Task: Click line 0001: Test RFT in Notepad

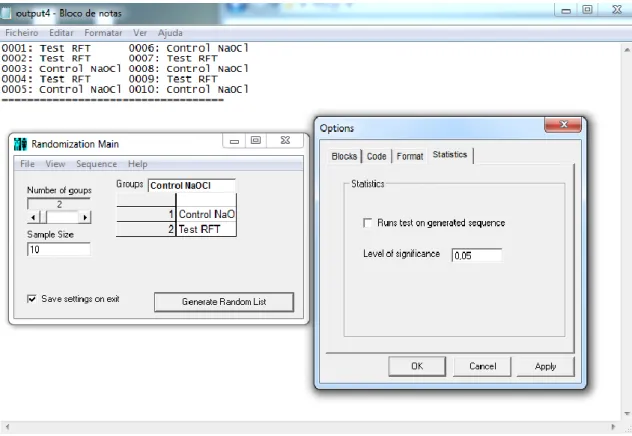Action: coord(46,48)
